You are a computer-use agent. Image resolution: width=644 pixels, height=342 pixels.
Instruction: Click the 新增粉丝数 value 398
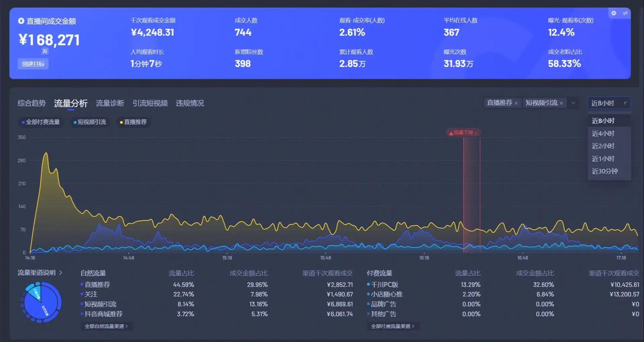coord(242,64)
